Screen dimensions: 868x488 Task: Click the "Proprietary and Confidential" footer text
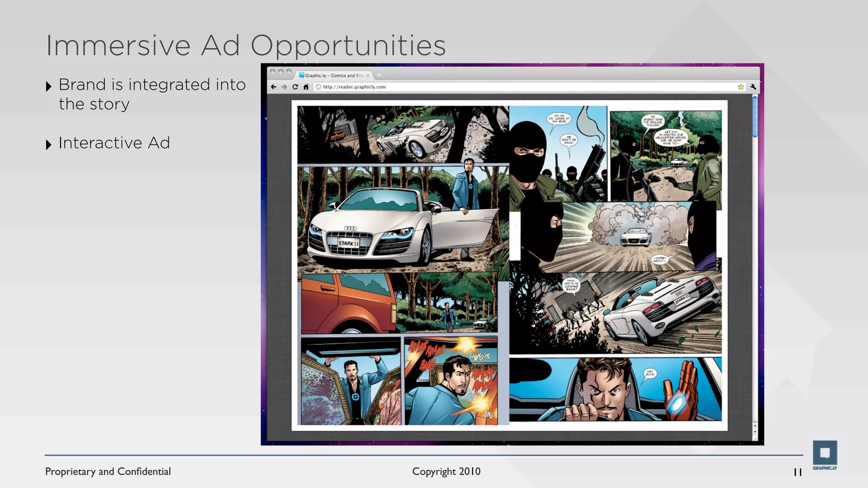click(108, 471)
